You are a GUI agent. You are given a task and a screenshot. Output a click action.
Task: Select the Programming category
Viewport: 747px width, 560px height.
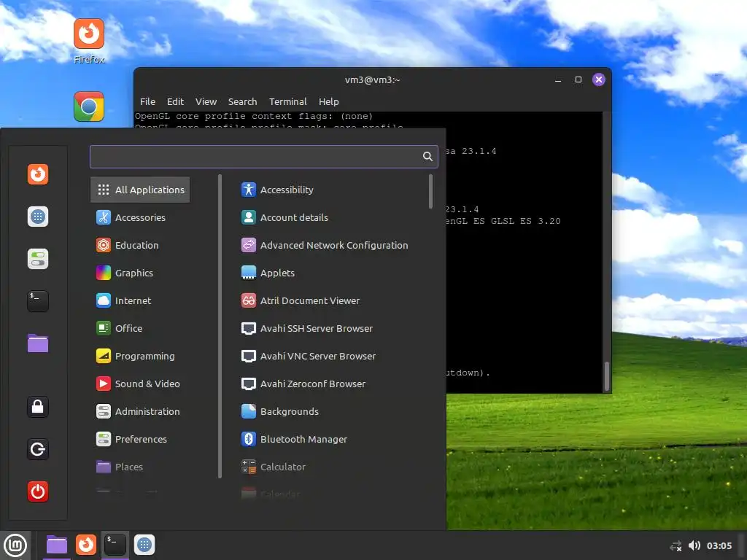(140, 356)
